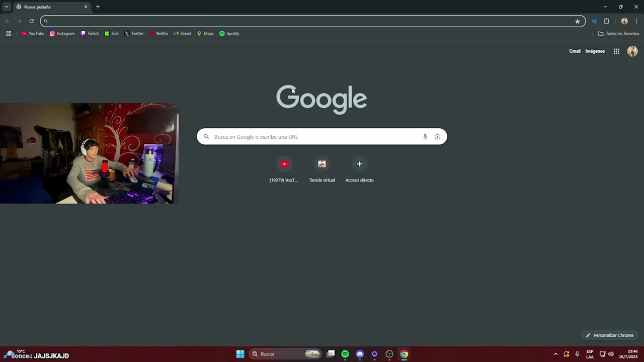Open the Chrome three-dot menu
This screenshot has width=644, height=362.
tap(636, 21)
